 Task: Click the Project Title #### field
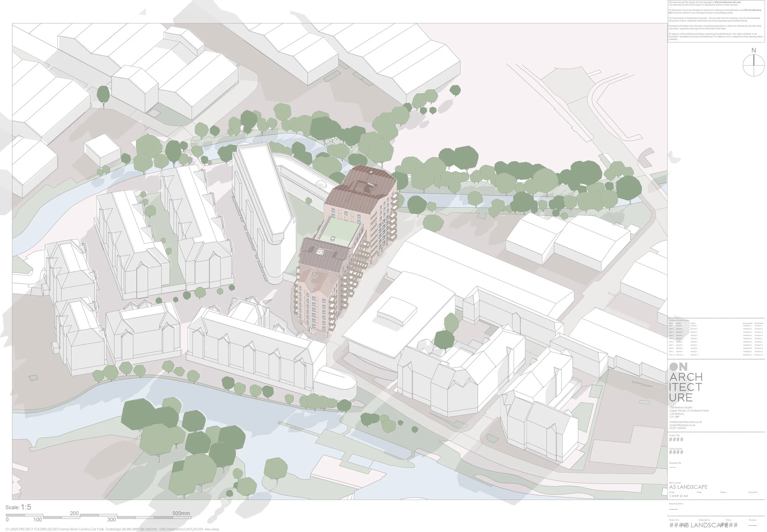pyautogui.click(x=676, y=439)
